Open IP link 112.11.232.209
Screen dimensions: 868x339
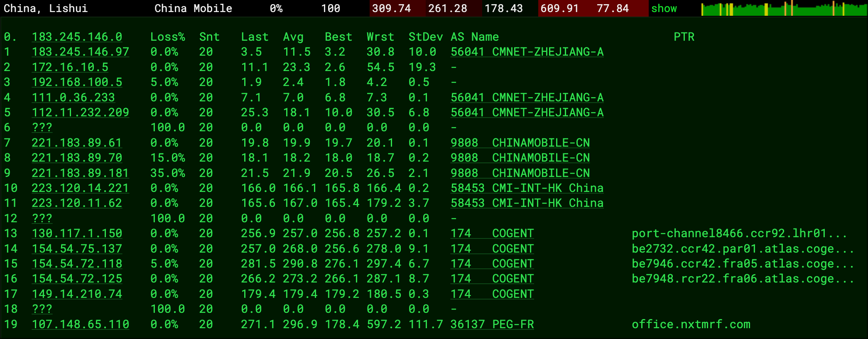coord(80,113)
